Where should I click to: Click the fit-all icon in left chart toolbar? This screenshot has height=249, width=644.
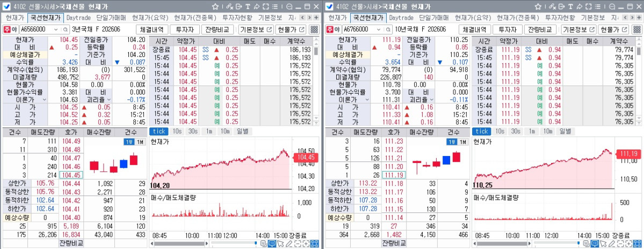point(315,244)
